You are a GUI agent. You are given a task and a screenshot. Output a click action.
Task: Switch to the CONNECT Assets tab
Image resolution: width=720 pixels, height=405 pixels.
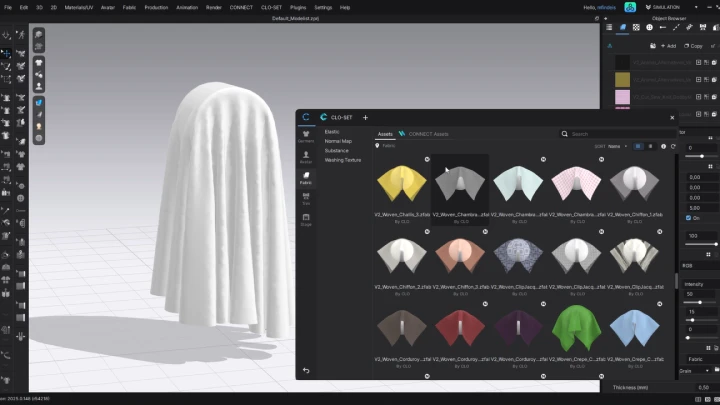[x=423, y=134]
